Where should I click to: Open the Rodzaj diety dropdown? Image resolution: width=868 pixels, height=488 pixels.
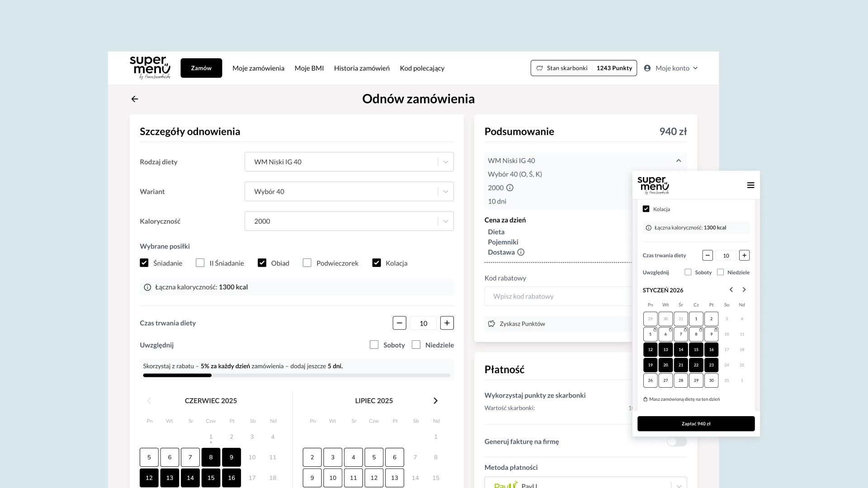point(349,162)
